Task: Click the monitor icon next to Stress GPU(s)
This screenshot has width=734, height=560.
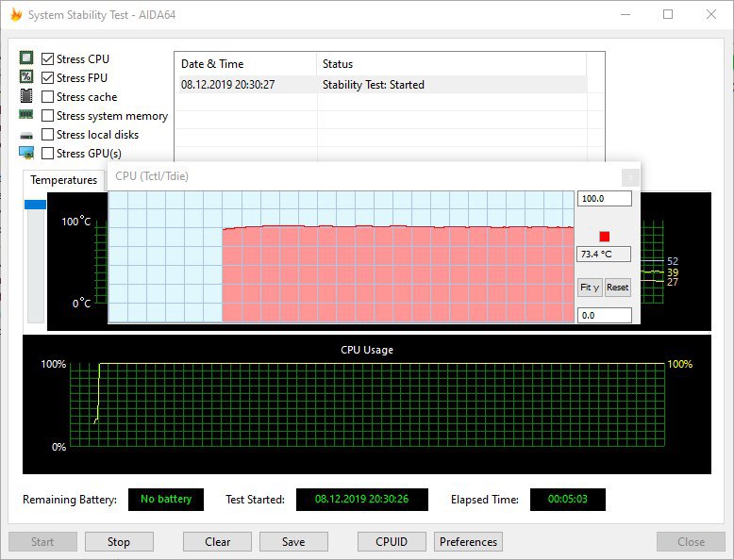Action: [x=26, y=153]
